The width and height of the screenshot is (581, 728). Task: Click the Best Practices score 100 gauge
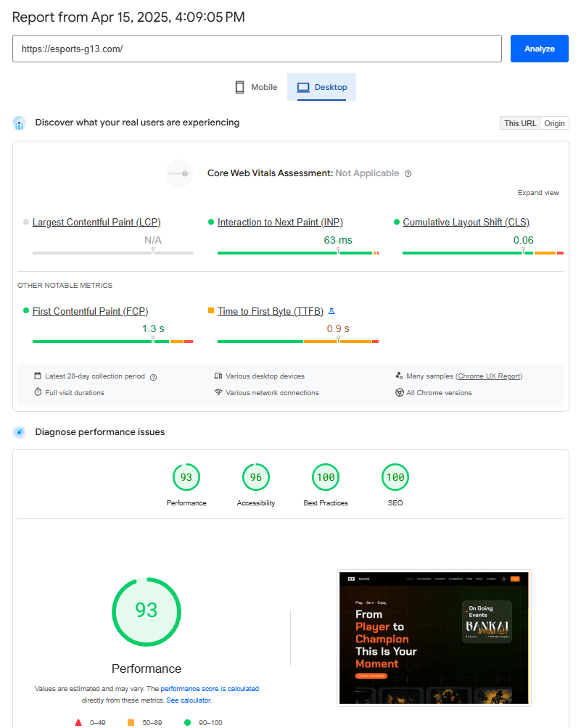(x=326, y=477)
